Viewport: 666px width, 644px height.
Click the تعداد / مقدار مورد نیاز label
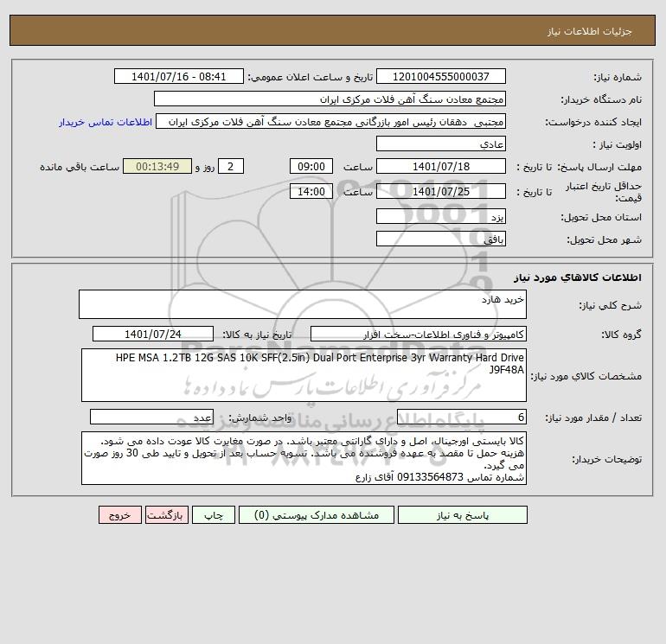click(593, 418)
